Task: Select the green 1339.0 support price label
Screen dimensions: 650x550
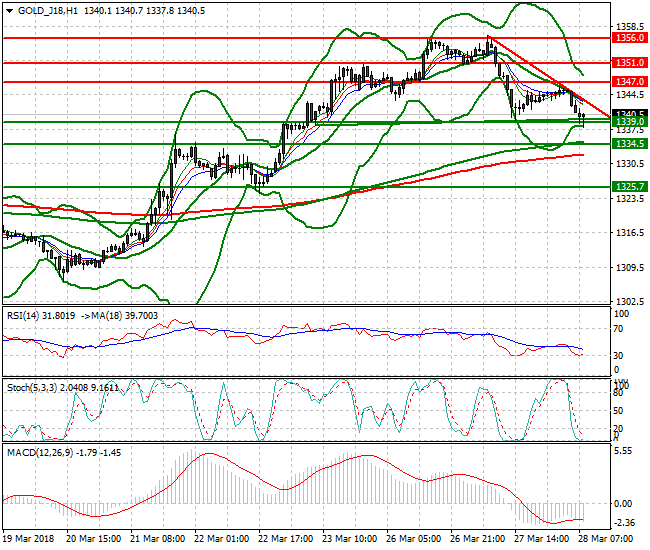Action: click(630, 121)
